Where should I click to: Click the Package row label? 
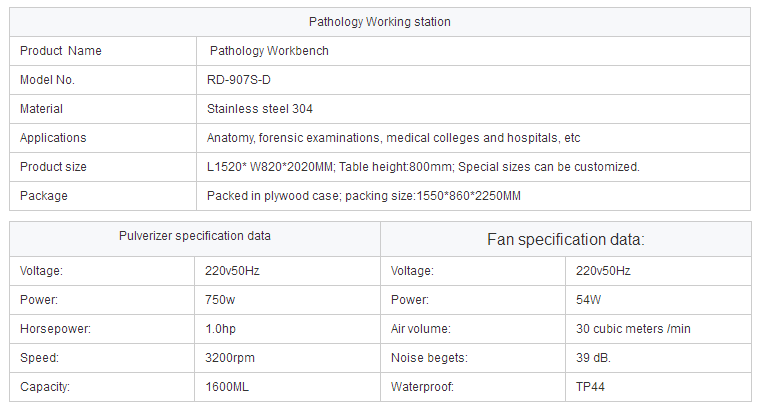pos(44,196)
